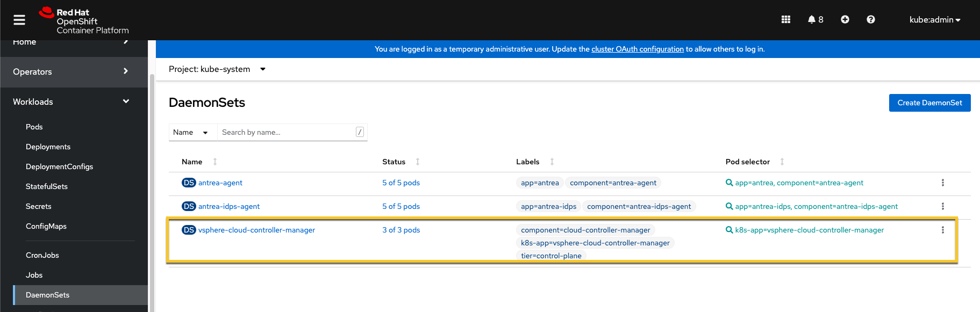Open vsphere-cloud-controller-manager DaemonSet
This screenshot has width=980, height=312.
[x=256, y=230]
